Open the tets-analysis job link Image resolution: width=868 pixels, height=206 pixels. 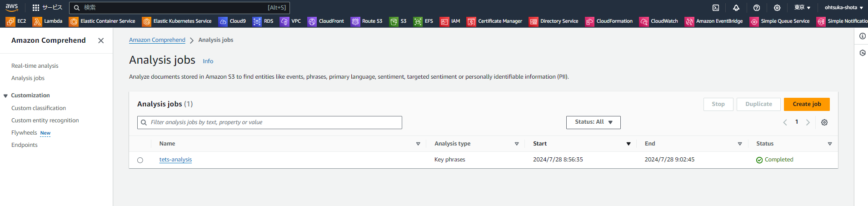175,160
